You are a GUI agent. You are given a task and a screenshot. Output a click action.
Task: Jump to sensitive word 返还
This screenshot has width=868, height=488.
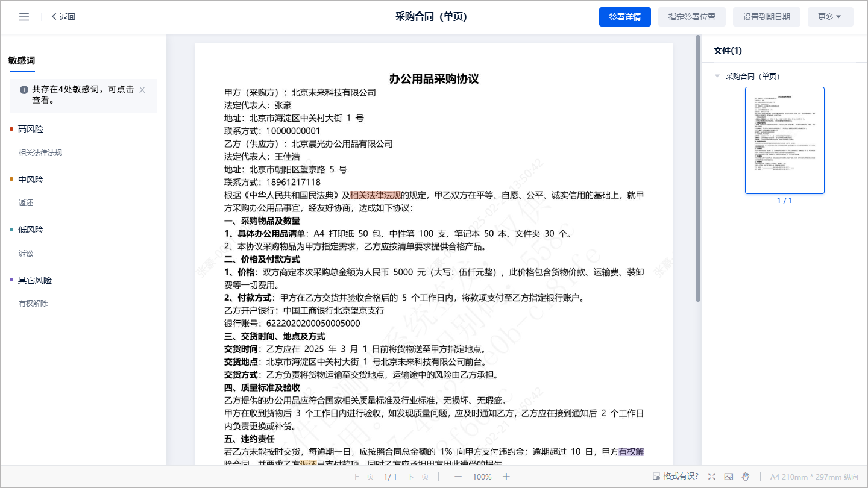point(26,203)
